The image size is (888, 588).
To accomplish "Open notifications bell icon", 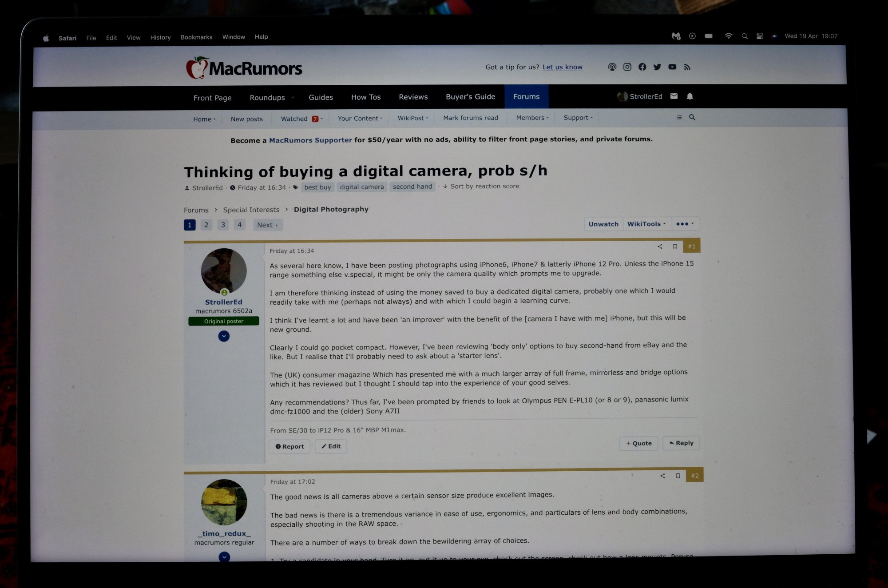I will click(690, 96).
